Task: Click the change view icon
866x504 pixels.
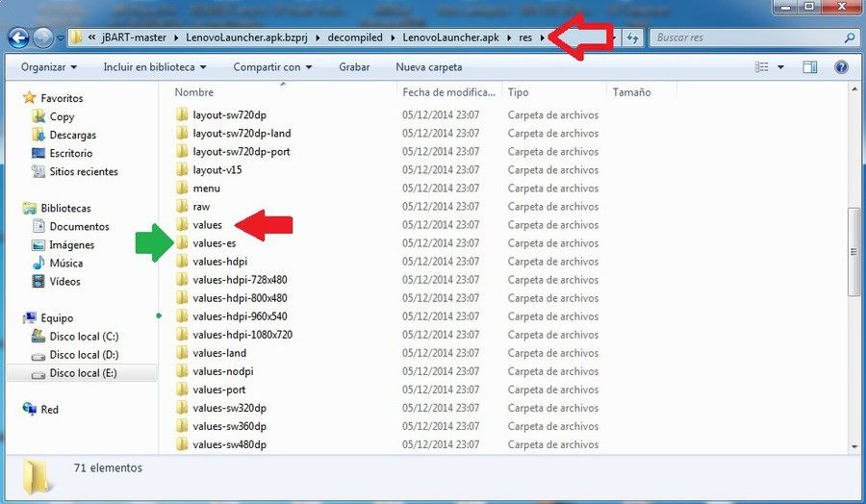Action: tap(762, 66)
